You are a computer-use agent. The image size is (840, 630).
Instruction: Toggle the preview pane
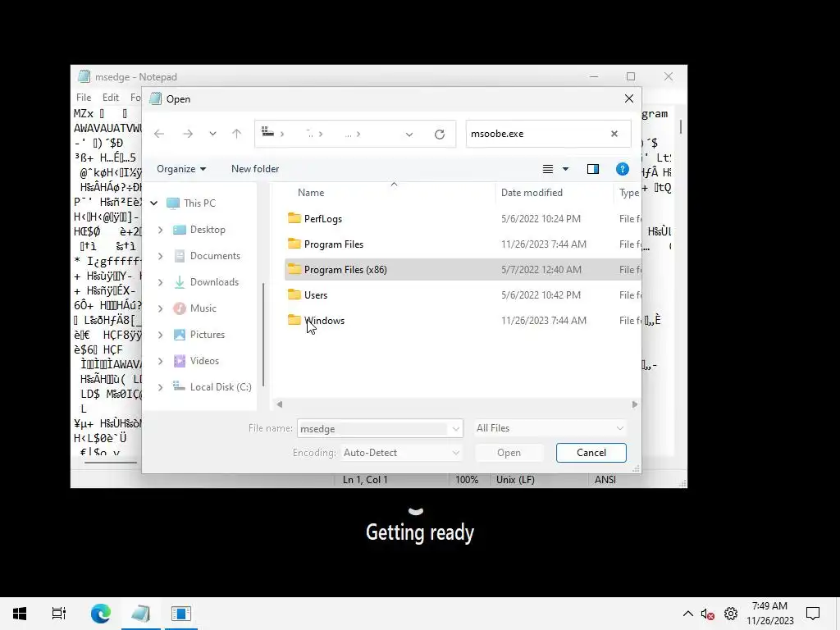[593, 169]
